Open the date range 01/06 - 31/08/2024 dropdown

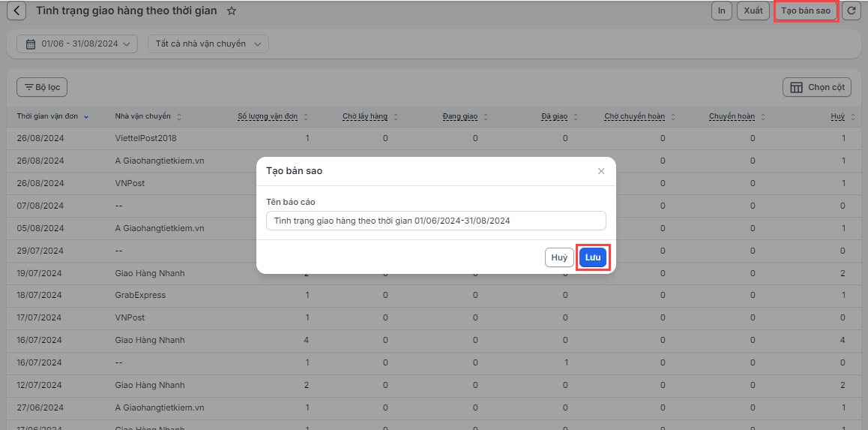point(77,44)
